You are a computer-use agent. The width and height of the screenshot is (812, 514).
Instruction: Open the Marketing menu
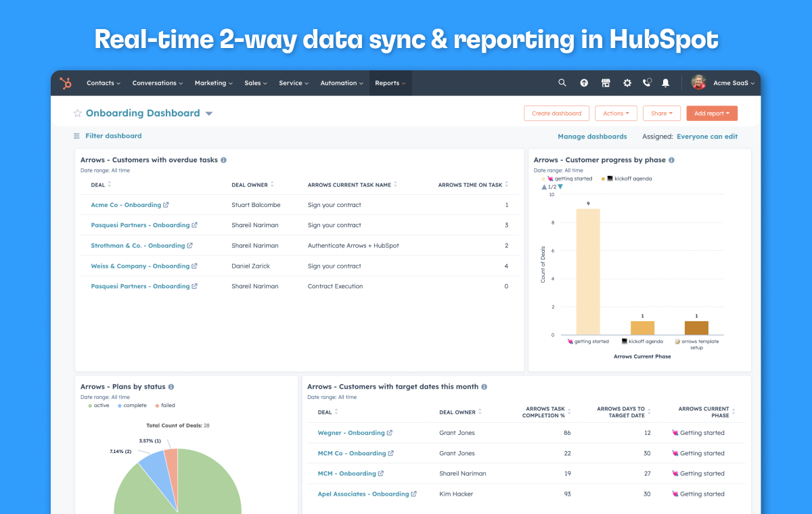pyautogui.click(x=214, y=83)
